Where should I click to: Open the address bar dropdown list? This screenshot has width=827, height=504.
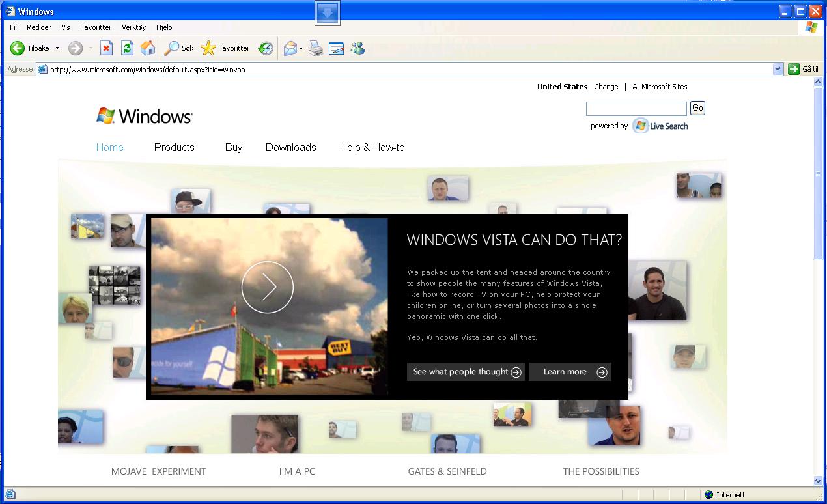coord(778,69)
